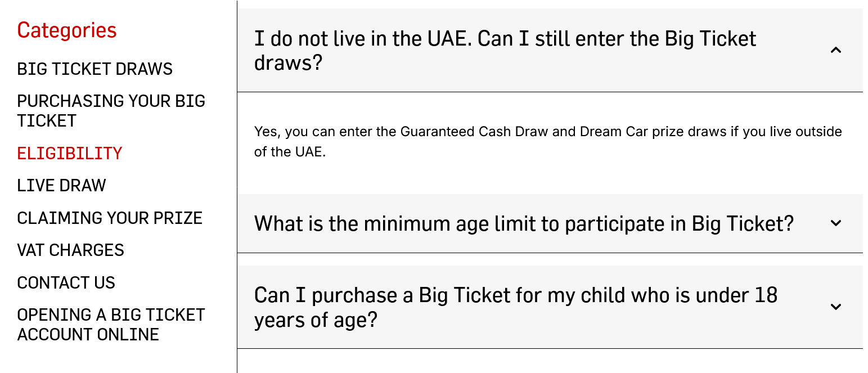868x373 pixels.
Task: Expand minimum age limit question chevron
Action: click(836, 223)
